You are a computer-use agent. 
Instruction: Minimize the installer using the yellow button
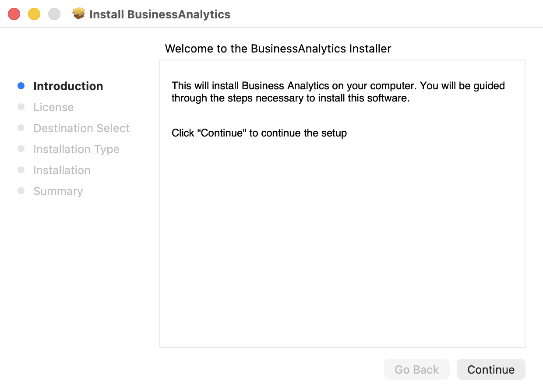pos(34,14)
